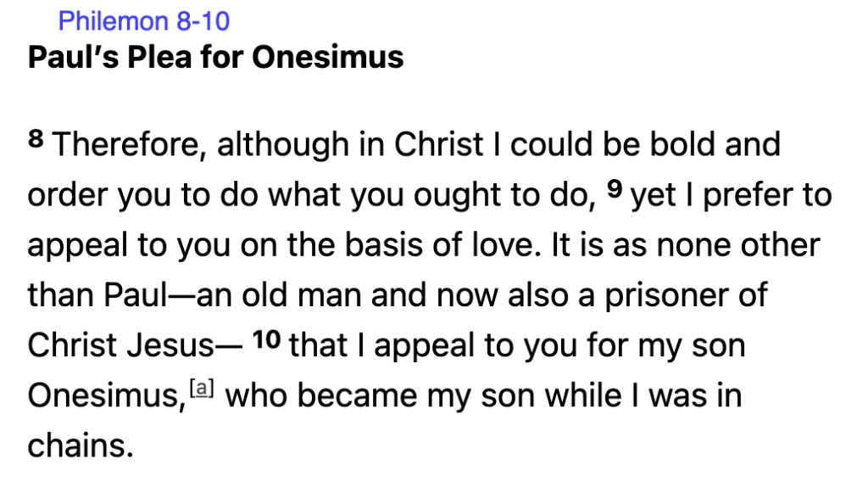
Task: Click the footnote [a] marker after Onesimus
Action: [x=201, y=389]
